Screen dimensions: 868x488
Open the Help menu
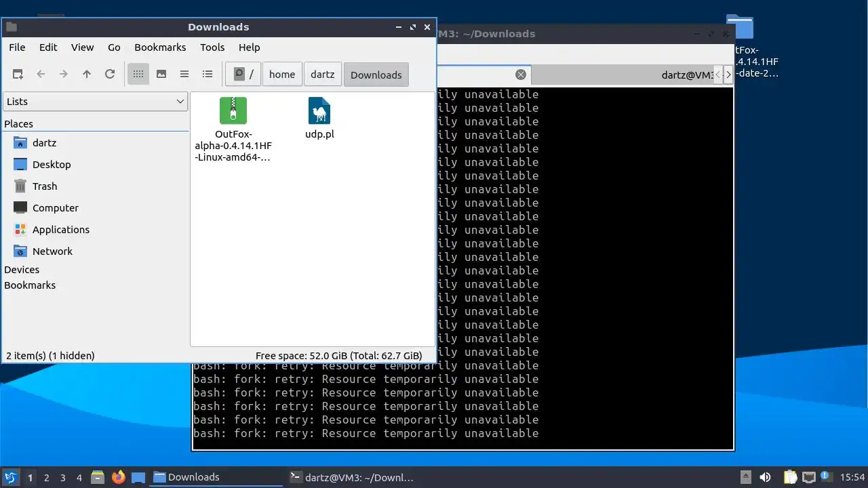pyautogui.click(x=250, y=47)
